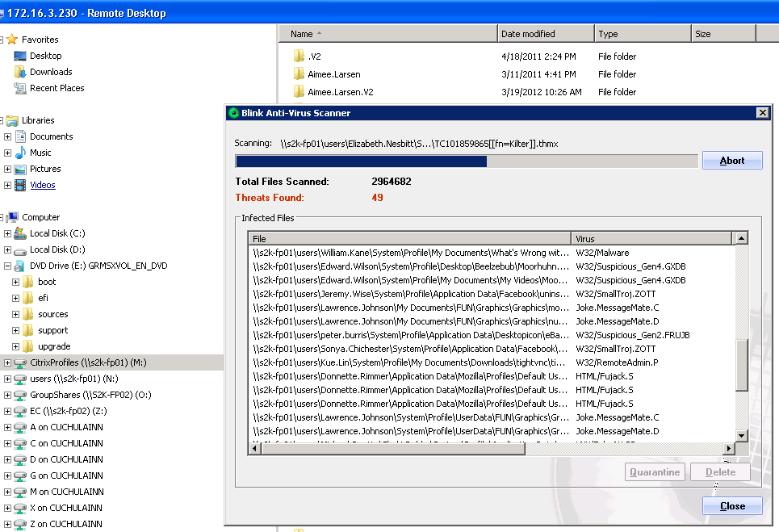The height and width of the screenshot is (532, 779).
Task: Expand the Music library node
Action: [x=7, y=153]
